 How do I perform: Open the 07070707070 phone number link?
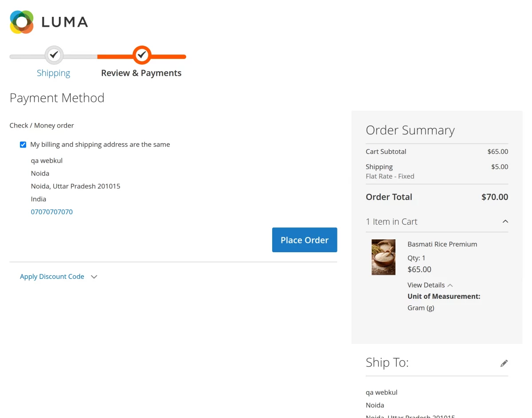click(51, 211)
